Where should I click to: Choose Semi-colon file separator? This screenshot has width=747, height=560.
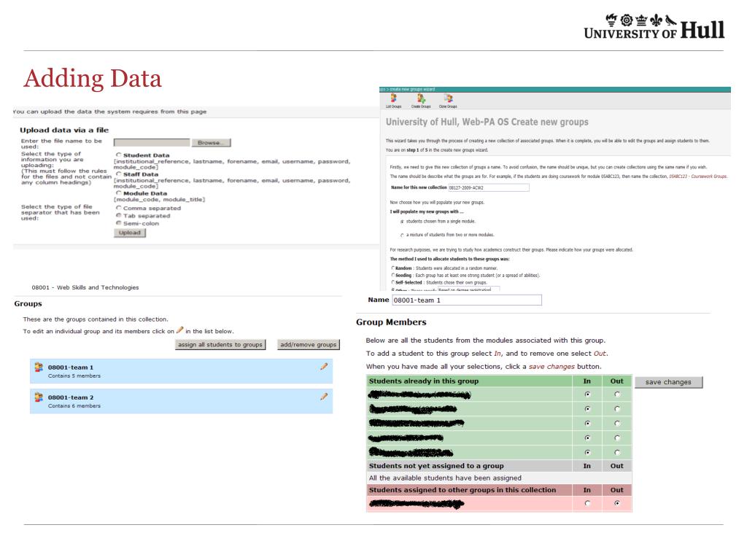pos(119,223)
